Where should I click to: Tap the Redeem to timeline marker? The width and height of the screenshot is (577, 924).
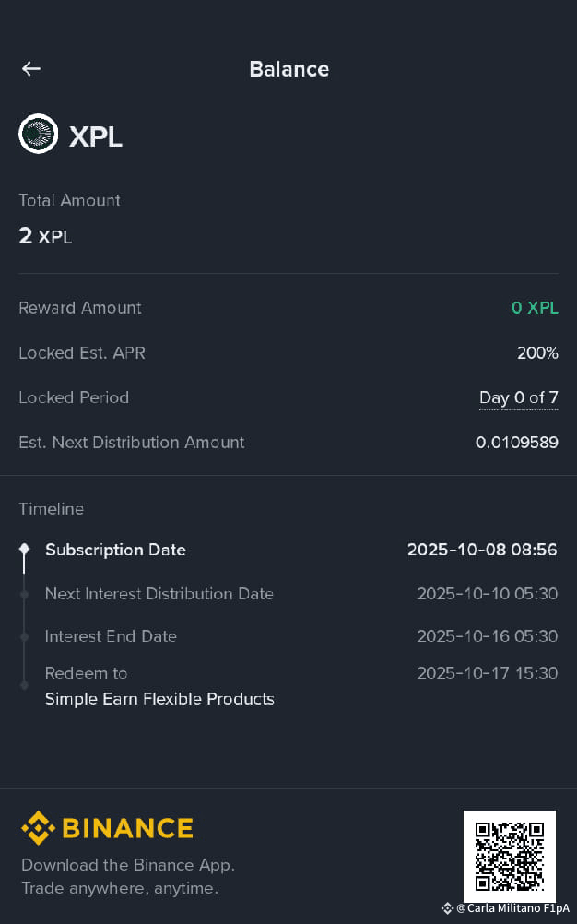24,685
